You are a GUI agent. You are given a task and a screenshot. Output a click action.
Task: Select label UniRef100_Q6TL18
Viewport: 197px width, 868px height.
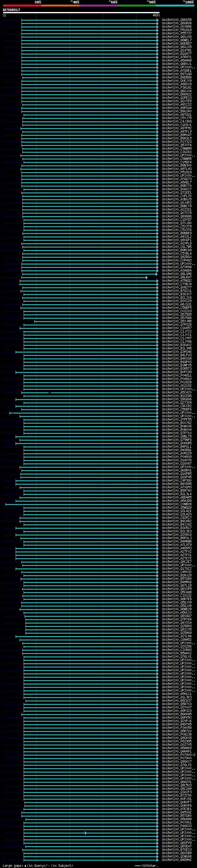click(x=176, y=586)
